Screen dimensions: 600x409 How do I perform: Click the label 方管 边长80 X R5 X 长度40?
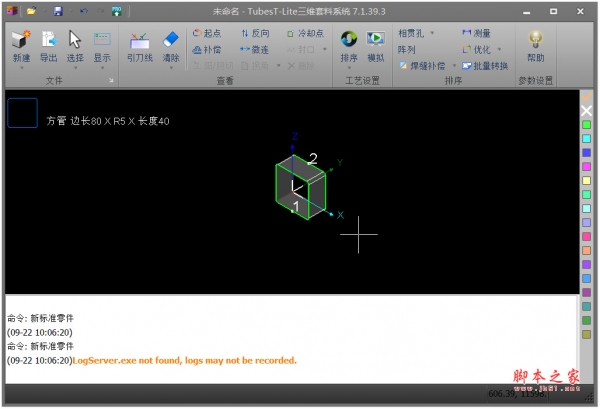[x=108, y=121]
